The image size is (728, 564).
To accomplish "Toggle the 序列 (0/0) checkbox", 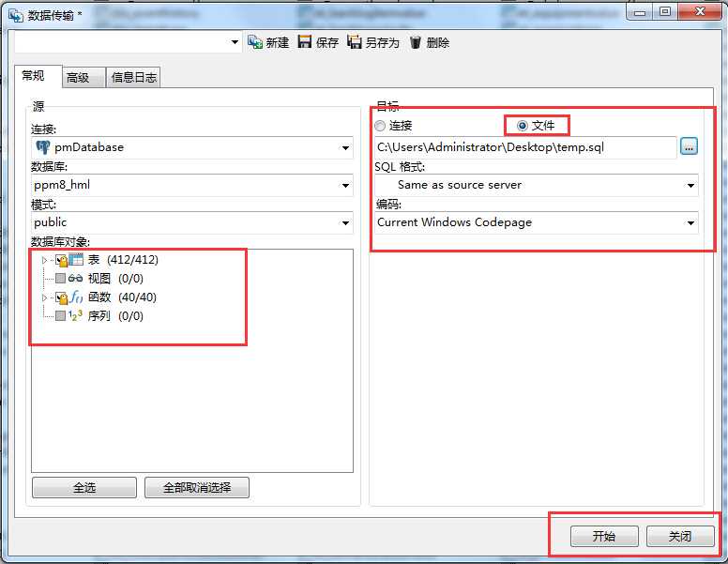I will point(60,316).
